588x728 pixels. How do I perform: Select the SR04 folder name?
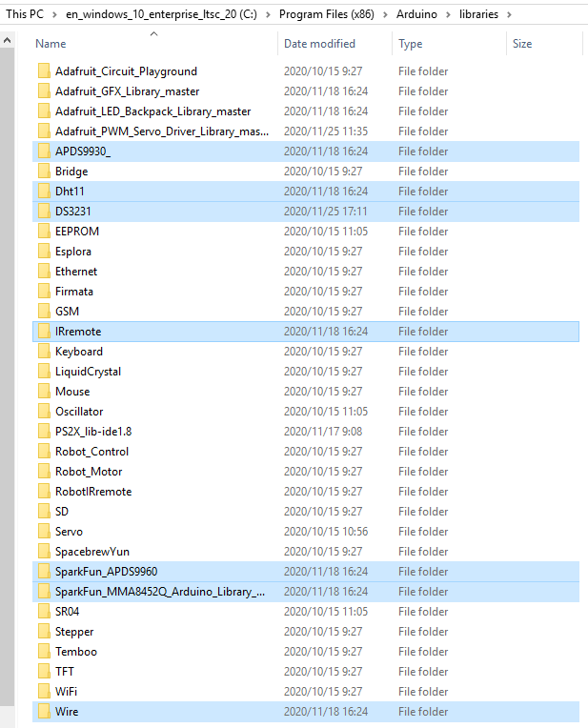pyautogui.click(x=68, y=612)
